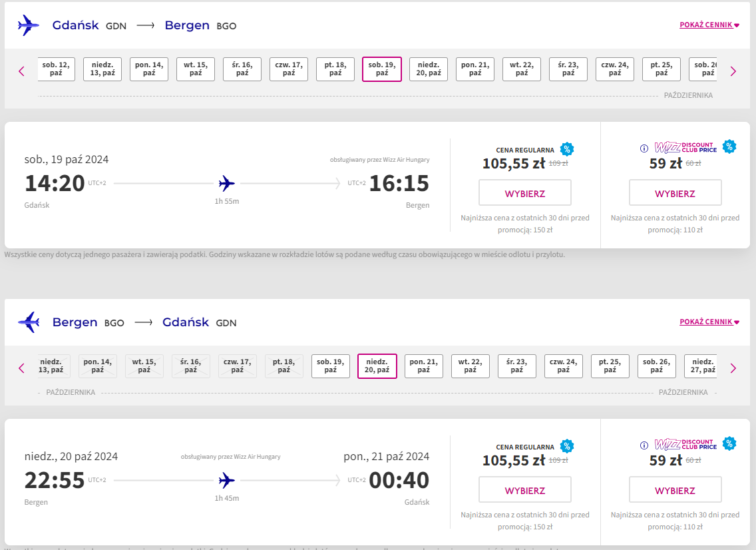Select niedz. 13 paź for Gdańsk–Bergen departure

click(x=102, y=69)
